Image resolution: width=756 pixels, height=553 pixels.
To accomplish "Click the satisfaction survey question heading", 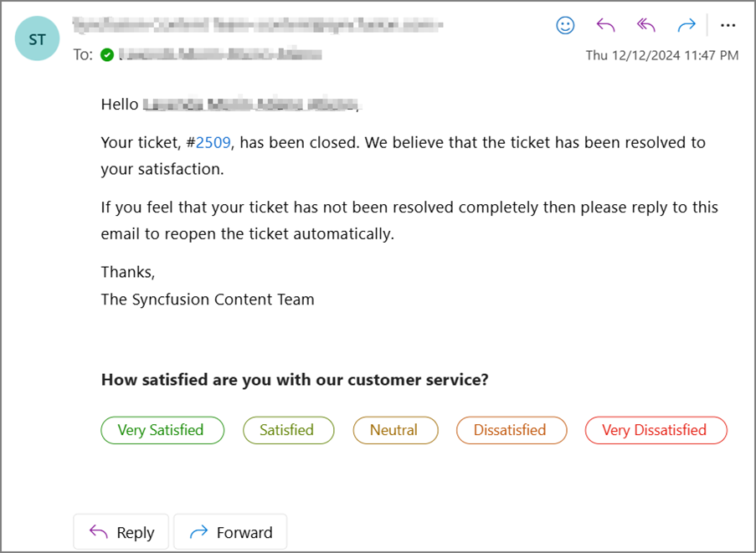I will click(295, 380).
